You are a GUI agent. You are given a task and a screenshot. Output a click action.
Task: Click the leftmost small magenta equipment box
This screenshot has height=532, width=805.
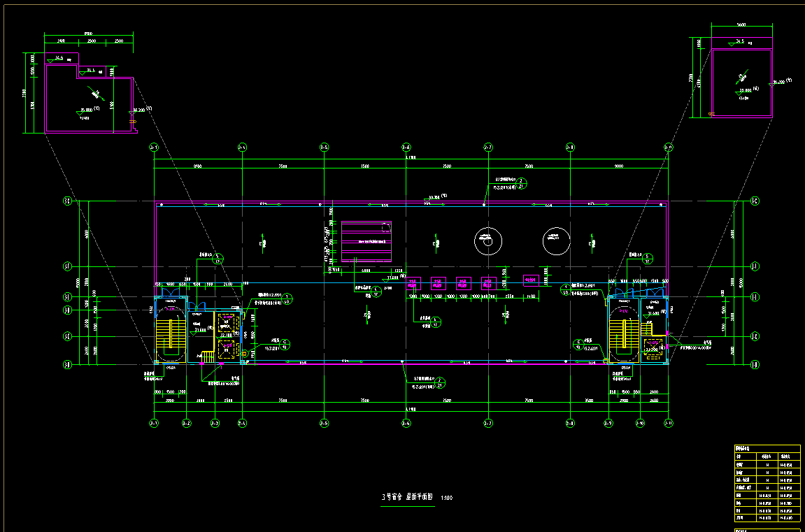click(x=413, y=283)
